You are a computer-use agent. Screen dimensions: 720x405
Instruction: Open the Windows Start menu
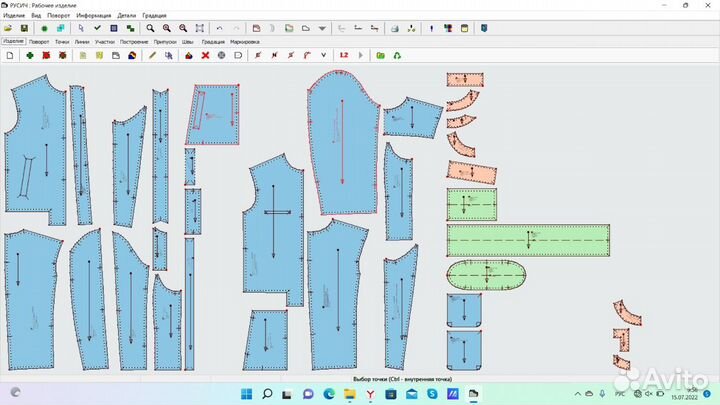click(247, 394)
